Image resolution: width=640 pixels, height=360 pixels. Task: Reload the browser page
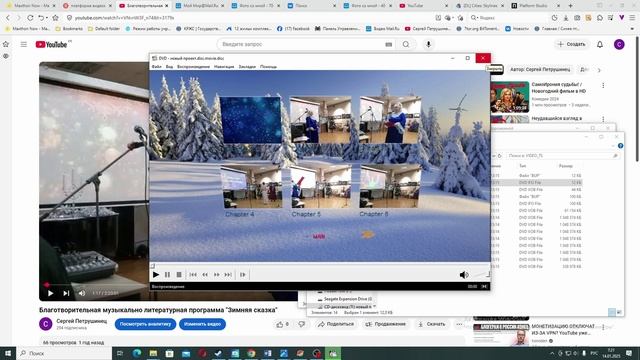pyautogui.click(x=30, y=18)
